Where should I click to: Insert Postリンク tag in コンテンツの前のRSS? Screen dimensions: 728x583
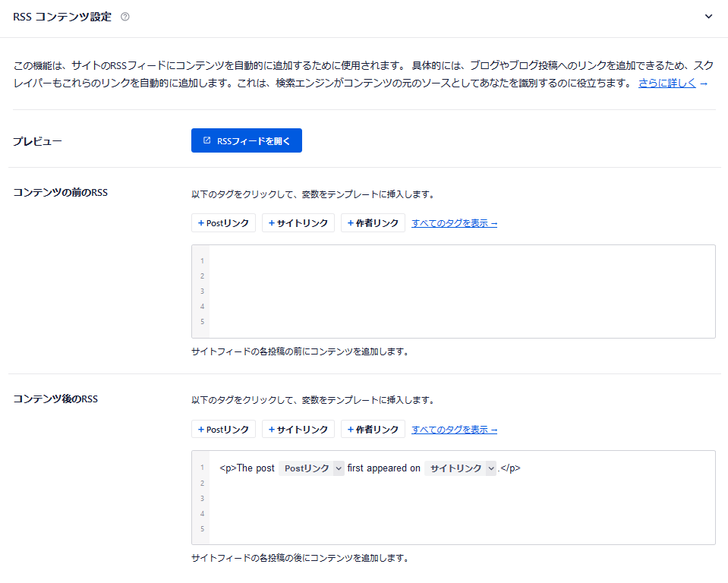[x=223, y=223]
